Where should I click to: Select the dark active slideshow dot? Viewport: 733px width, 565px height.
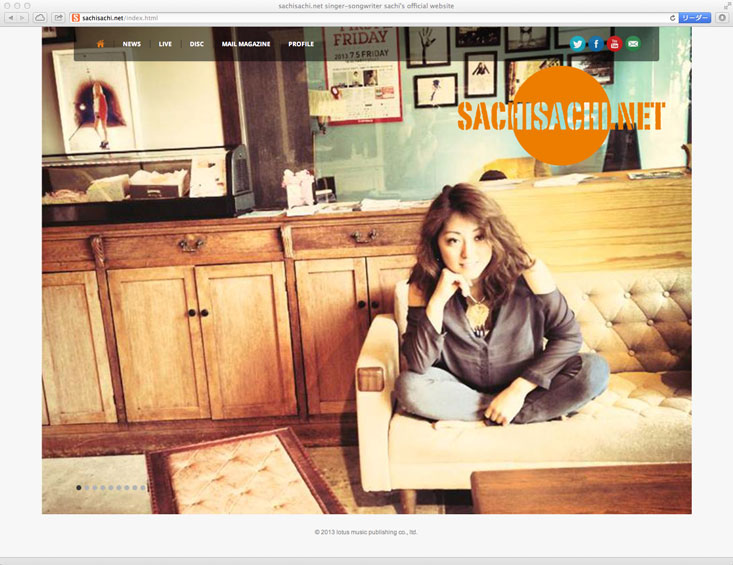79,487
